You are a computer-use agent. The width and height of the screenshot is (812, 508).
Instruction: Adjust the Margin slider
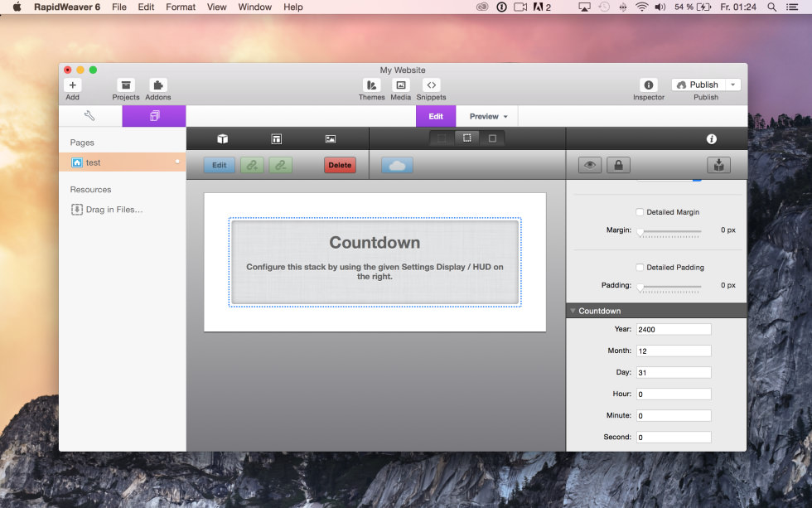point(669,232)
